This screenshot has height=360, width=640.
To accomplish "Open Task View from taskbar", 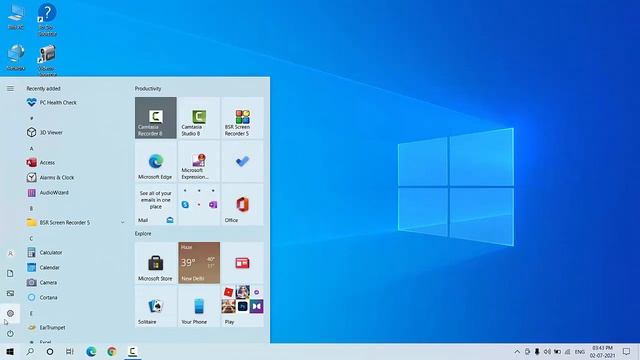I will click(70, 351).
